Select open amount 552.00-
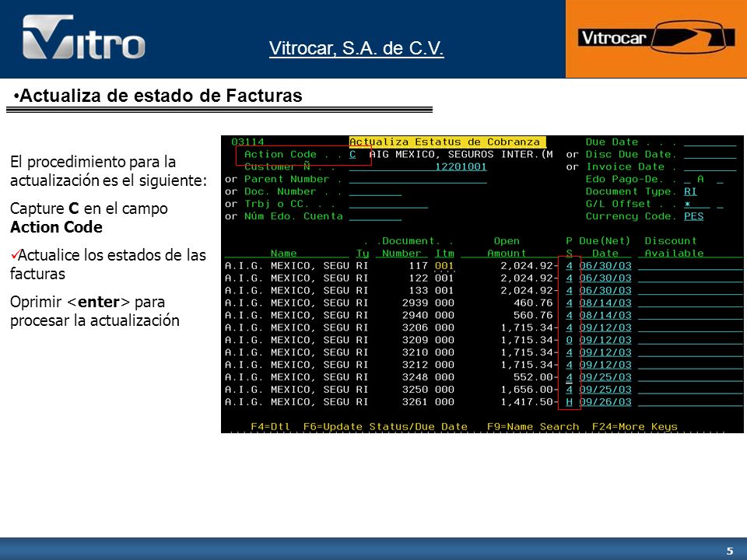Image resolution: width=747 pixels, height=560 pixels. click(536, 377)
